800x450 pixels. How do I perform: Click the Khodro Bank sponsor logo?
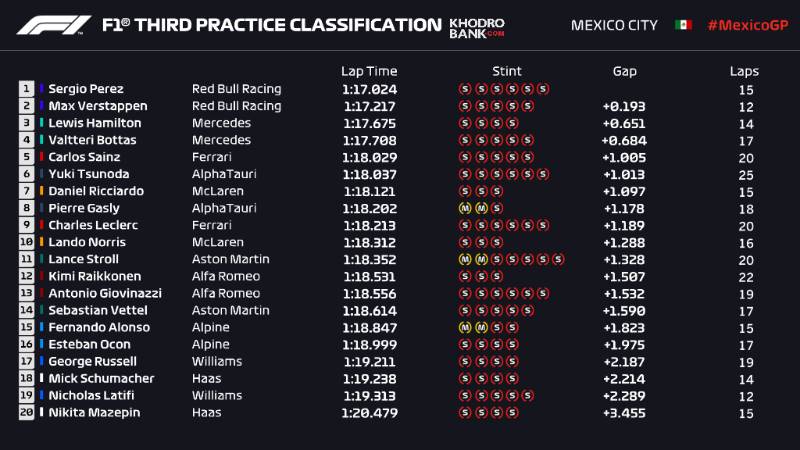point(476,25)
